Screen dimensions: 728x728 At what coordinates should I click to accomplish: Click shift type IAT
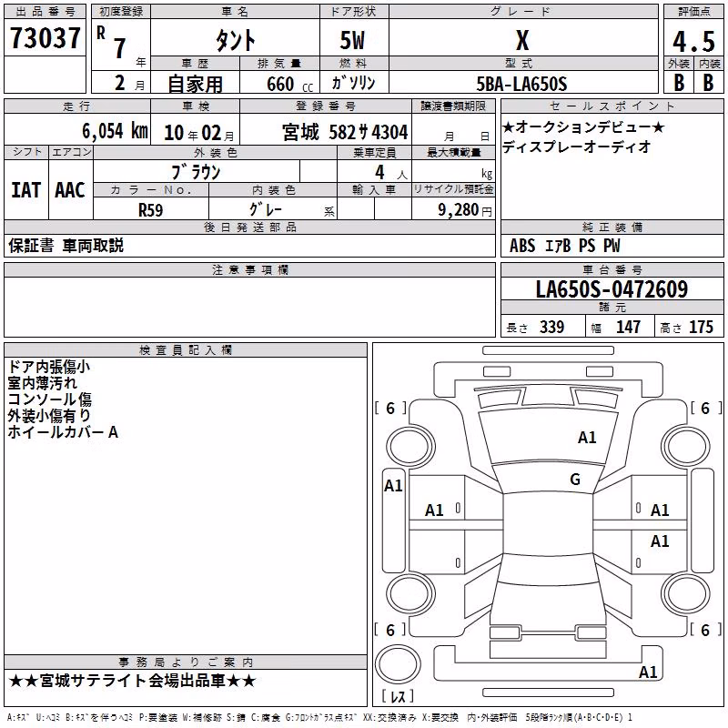pos(26,190)
